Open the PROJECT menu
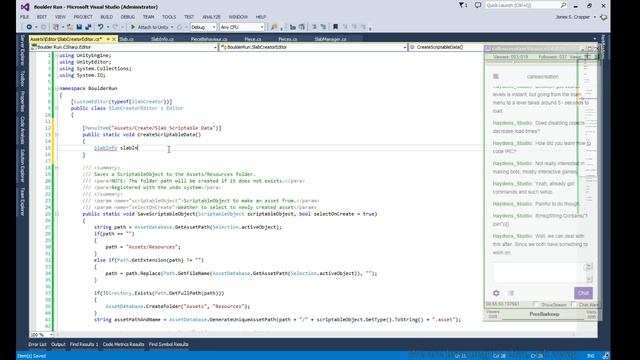Screen dimensions: 640x360 pyautogui.click(x=83, y=17)
